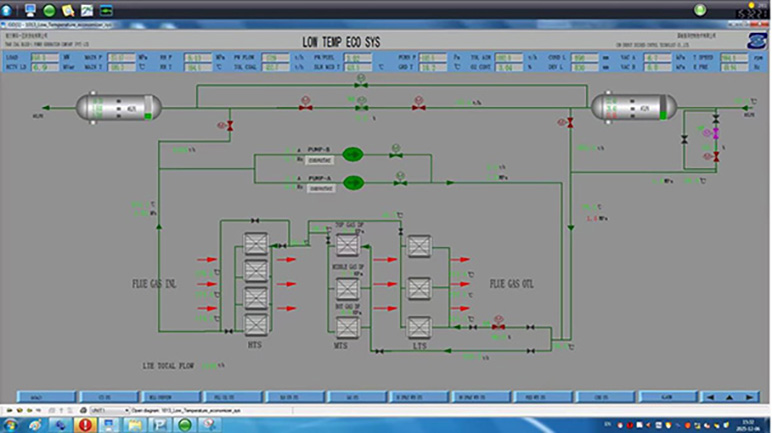Open the red valve near FLUE GAS OTL
The width and height of the screenshot is (772, 433).
(499, 327)
